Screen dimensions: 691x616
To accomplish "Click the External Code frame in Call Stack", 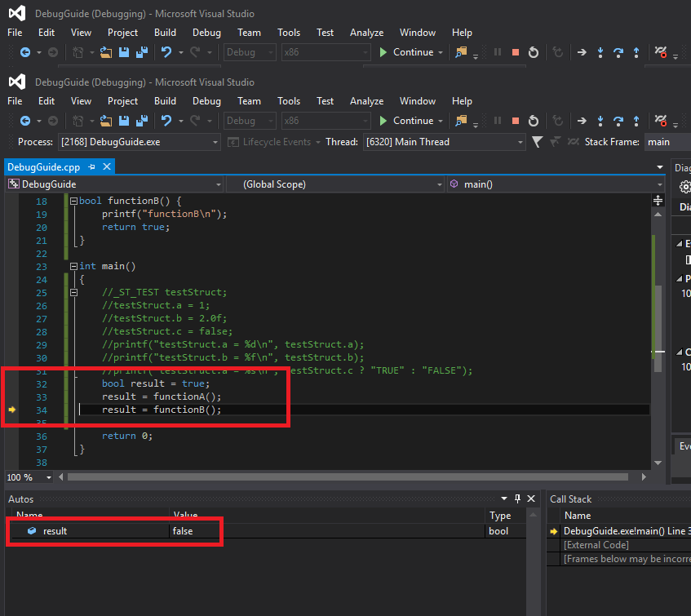I will (596, 544).
